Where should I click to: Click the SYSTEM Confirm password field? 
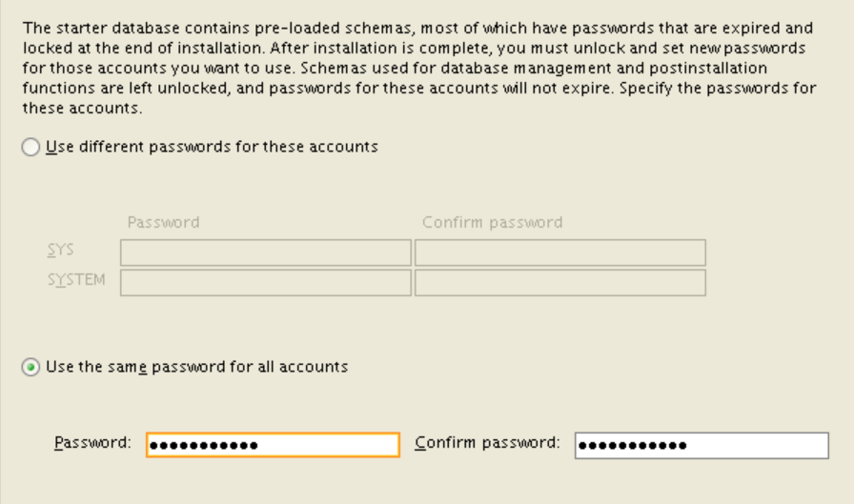(x=559, y=283)
